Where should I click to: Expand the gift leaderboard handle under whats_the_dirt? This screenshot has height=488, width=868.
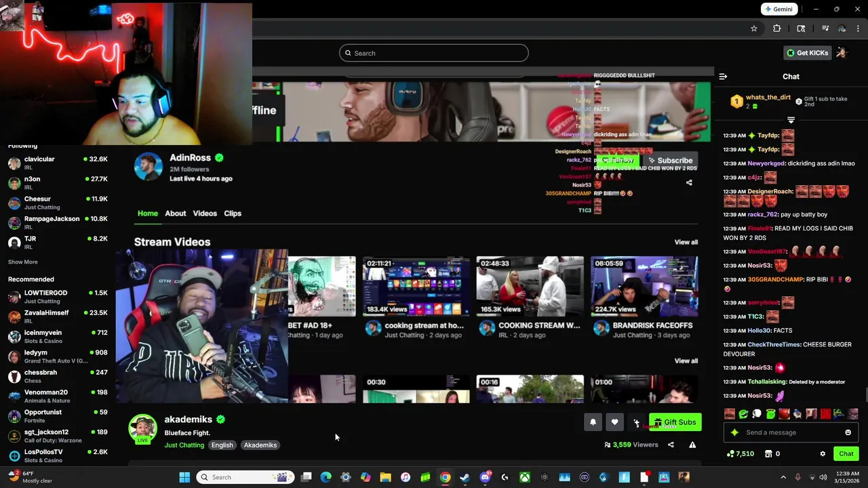[x=791, y=120]
